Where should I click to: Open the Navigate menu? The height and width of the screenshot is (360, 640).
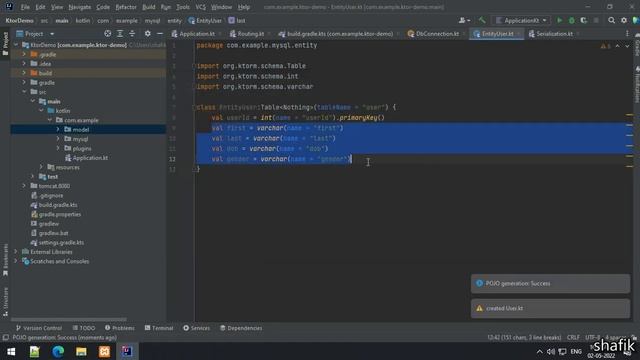click(80, 7)
